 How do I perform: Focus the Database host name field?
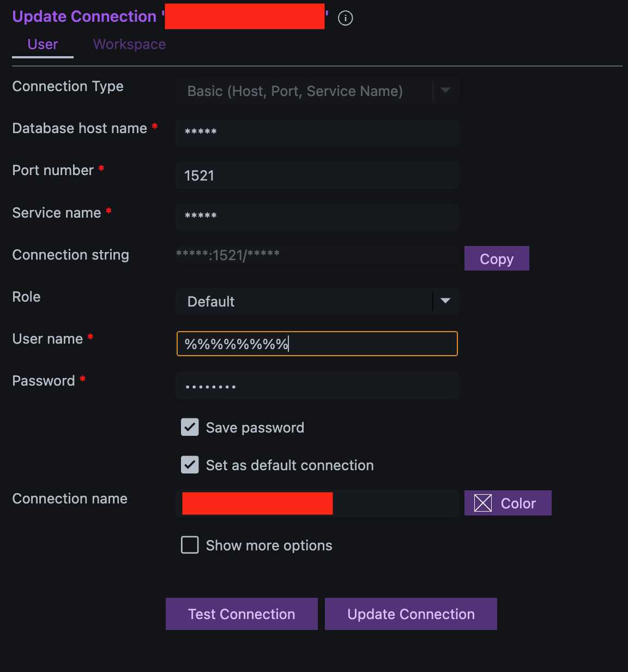pos(317,133)
